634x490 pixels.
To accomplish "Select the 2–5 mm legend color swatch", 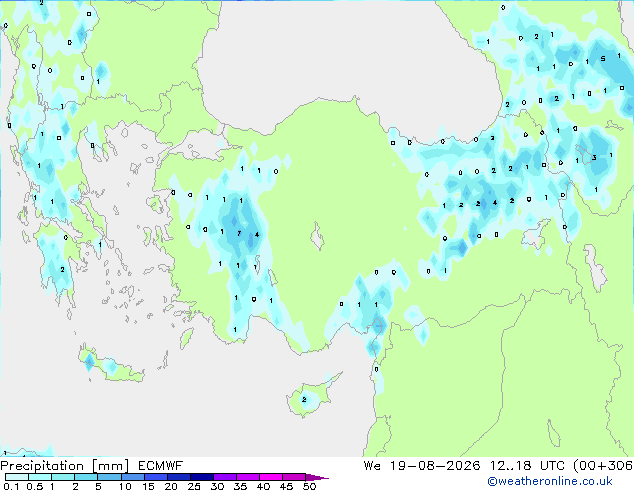I will [86, 477].
